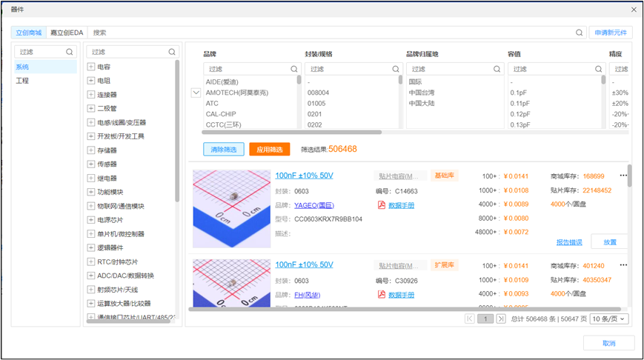The height and width of the screenshot is (360, 644).
Task: Select origin 中国台湾
Action: 422,93
